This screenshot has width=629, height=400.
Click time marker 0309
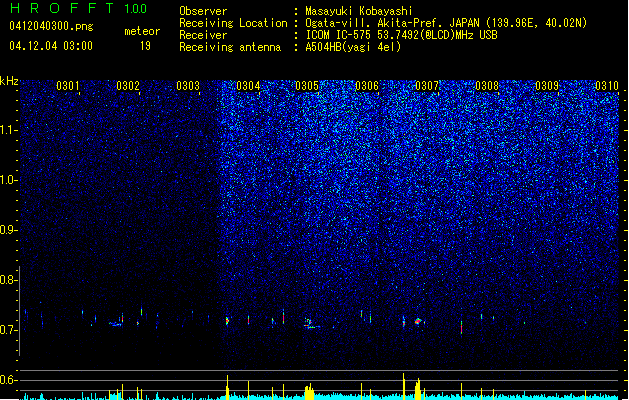[x=547, y=86]
